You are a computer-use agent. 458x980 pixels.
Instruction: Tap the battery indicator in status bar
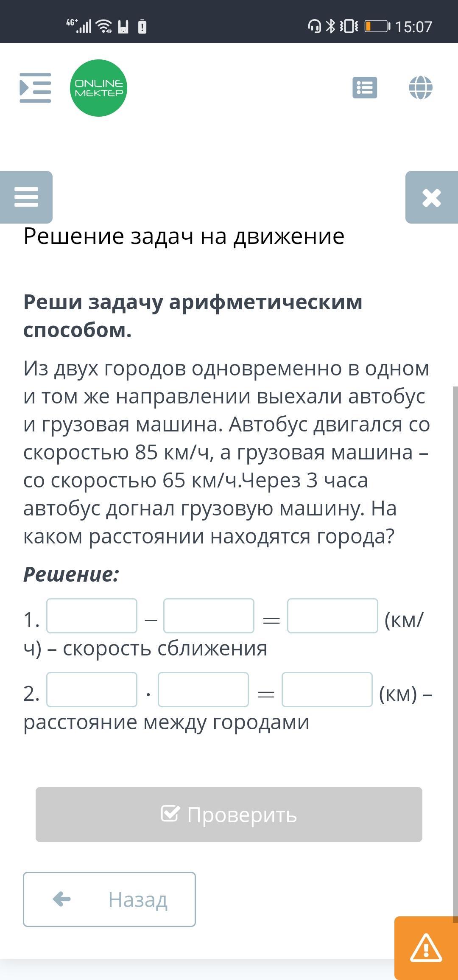coord(377,26)
